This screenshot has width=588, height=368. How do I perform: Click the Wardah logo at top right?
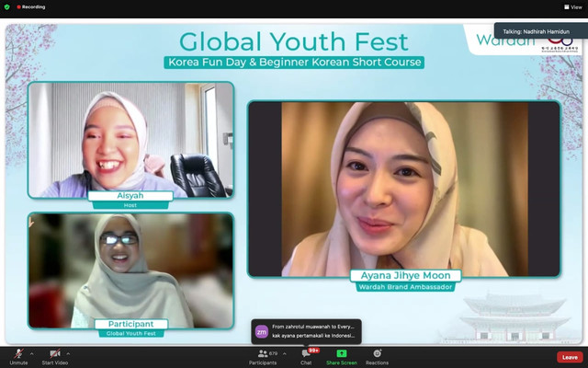click(505, 40)
